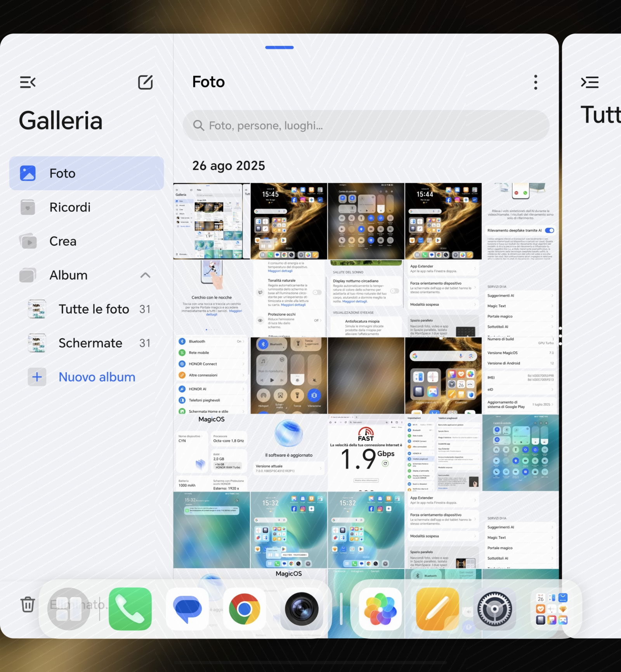Go to the Crea section
This screenshot has height=672, width=621.
coord(63,241)
